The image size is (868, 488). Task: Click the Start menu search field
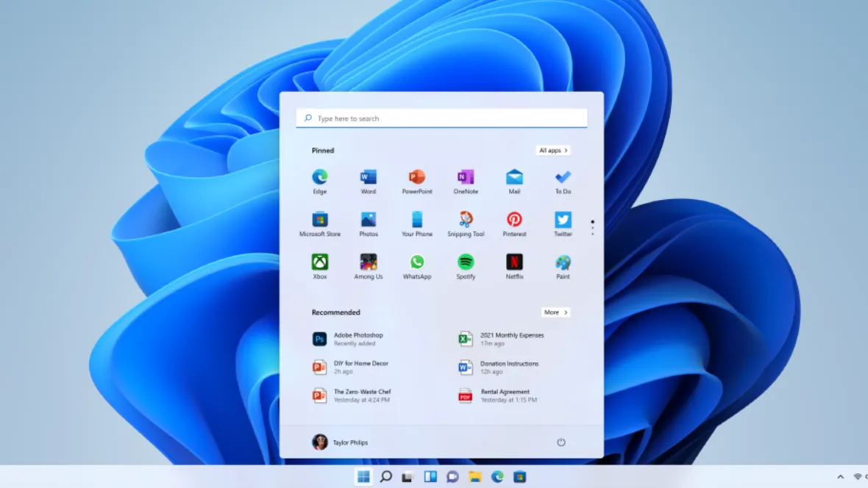441,118
